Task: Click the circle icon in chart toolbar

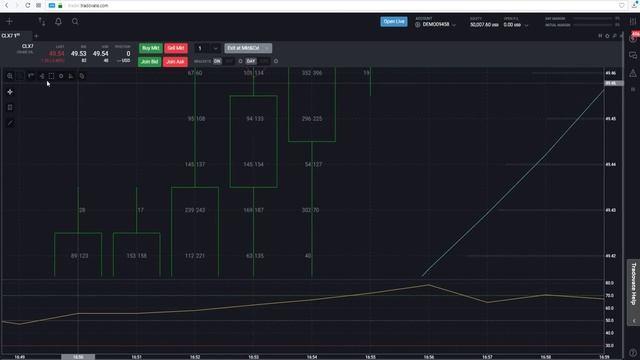Action: 61,76
